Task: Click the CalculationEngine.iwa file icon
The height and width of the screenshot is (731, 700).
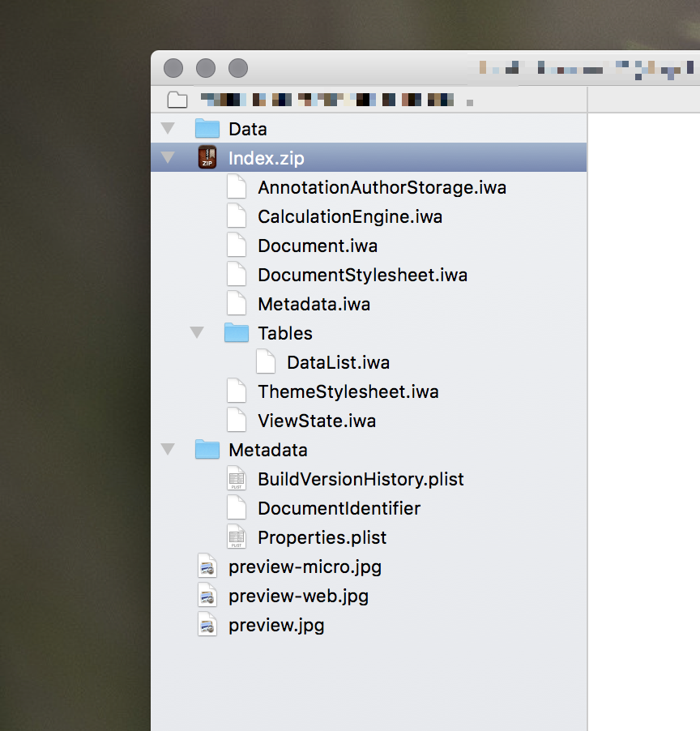Action: click(x=237, y=216)
